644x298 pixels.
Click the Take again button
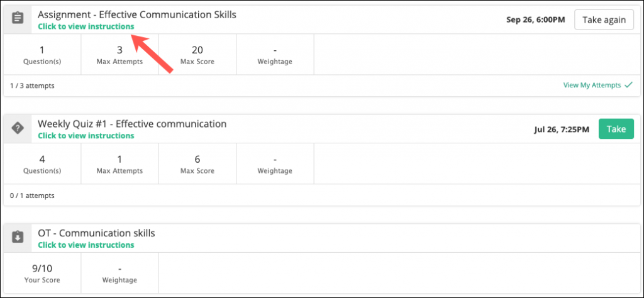pyautogui.click(x=604, y=19)
